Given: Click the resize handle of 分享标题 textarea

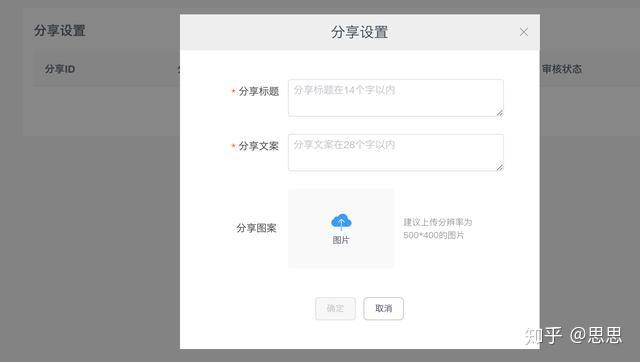Looking at the screenshot, I should 500,113.
